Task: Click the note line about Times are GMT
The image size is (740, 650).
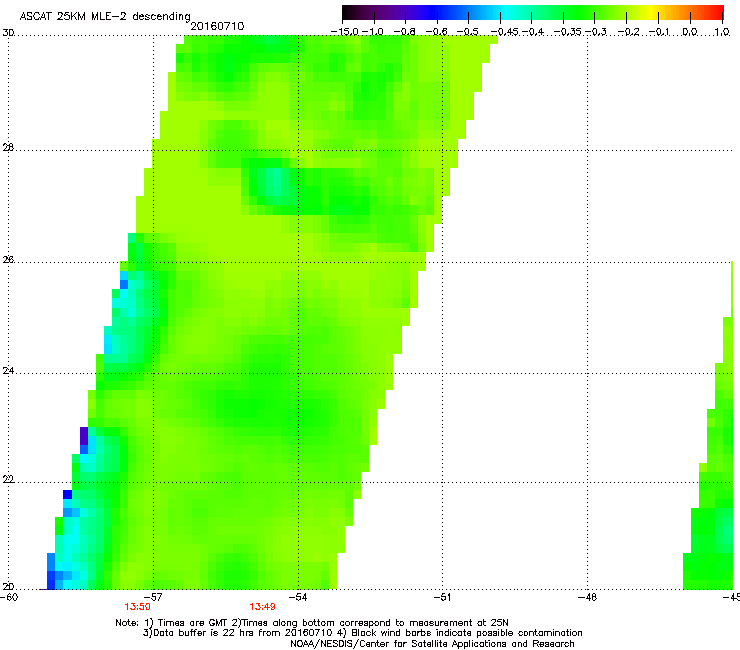Action: point(312,623)
